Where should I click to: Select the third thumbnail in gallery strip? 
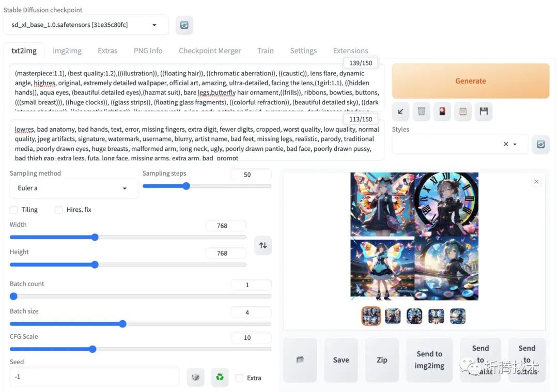[414, 316]
